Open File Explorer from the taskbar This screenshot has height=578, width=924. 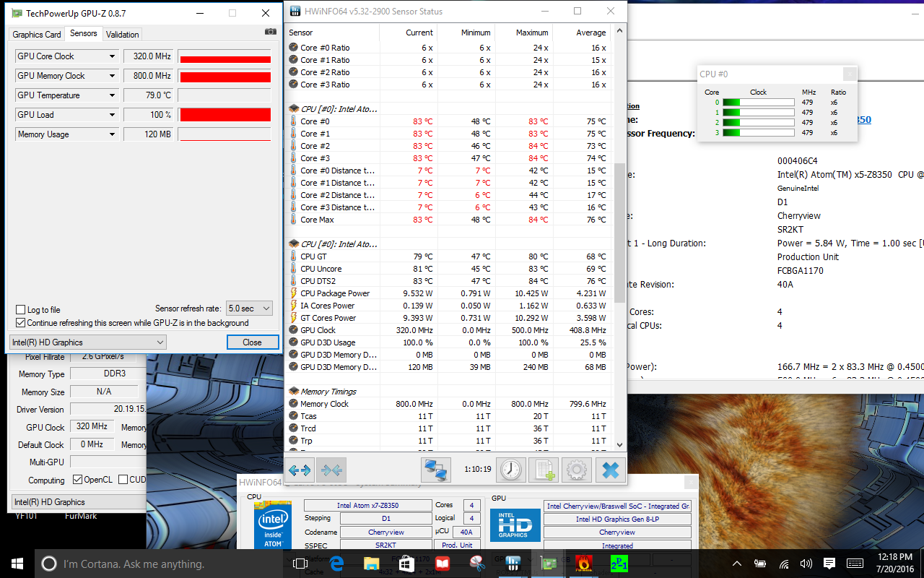pos(371,564)
